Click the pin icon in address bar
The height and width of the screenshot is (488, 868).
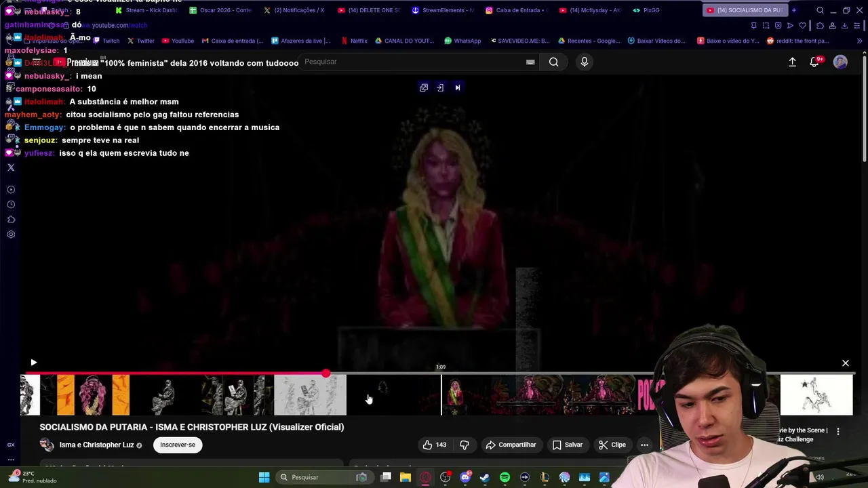[753, 26]
